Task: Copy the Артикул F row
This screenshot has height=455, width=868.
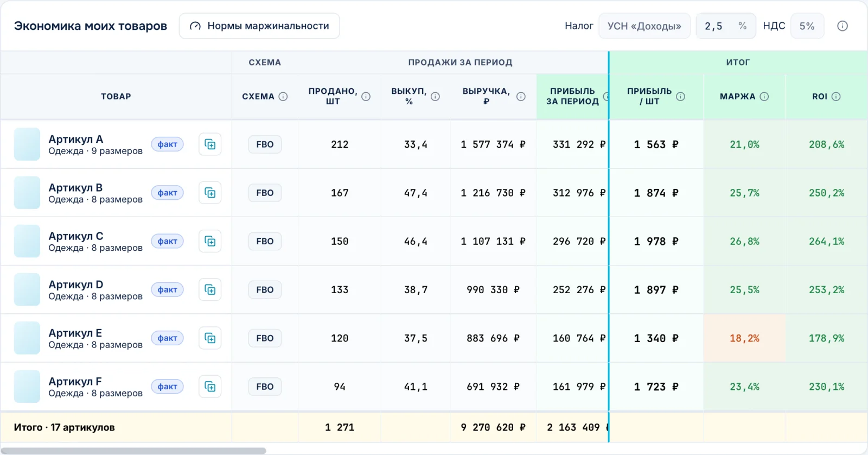Action: coord(210,387)
